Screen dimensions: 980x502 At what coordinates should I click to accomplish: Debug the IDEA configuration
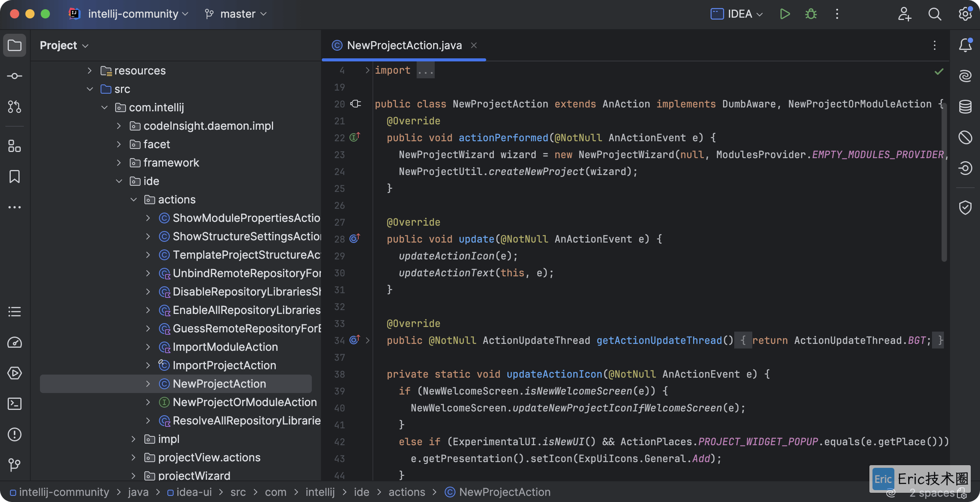click(811, 14)
